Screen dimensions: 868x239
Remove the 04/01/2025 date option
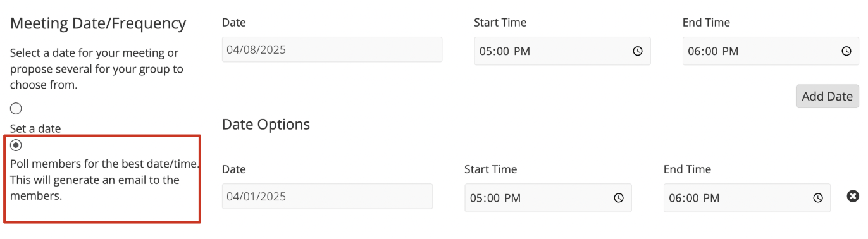(x=853, y=197)
